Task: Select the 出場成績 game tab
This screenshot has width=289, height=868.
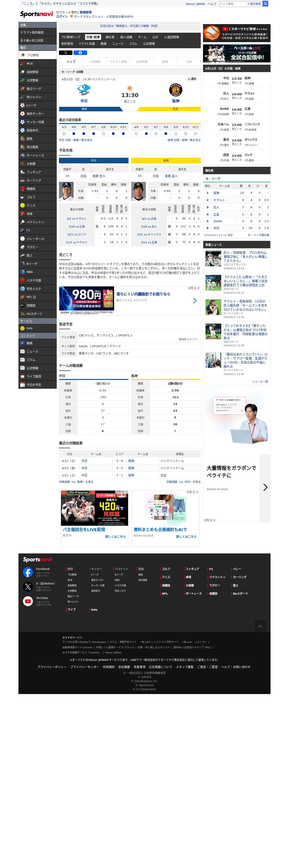Action: pyautogui.click(x=142, y=62)
